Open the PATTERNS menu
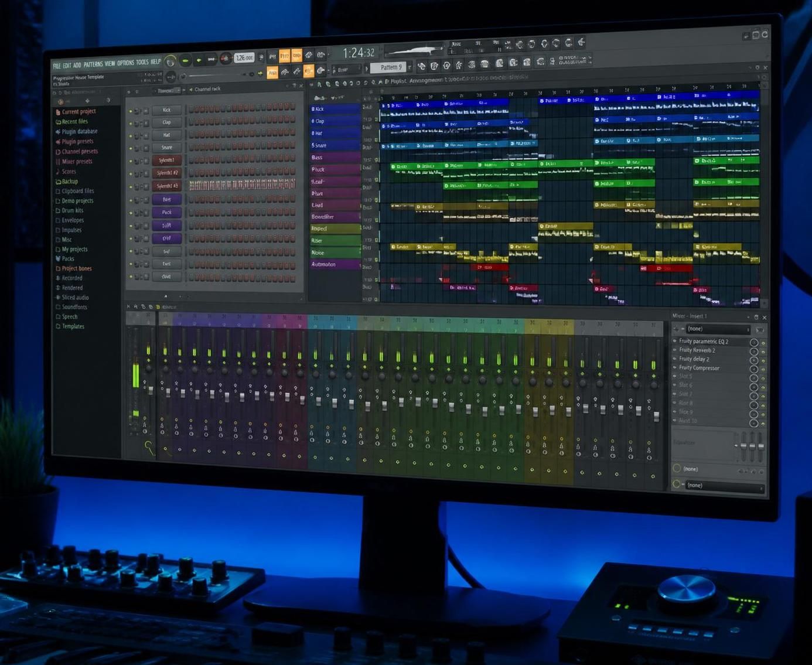The height and width of the screenshot is (665, 812). pyautogui.click(x=93, y=64)
